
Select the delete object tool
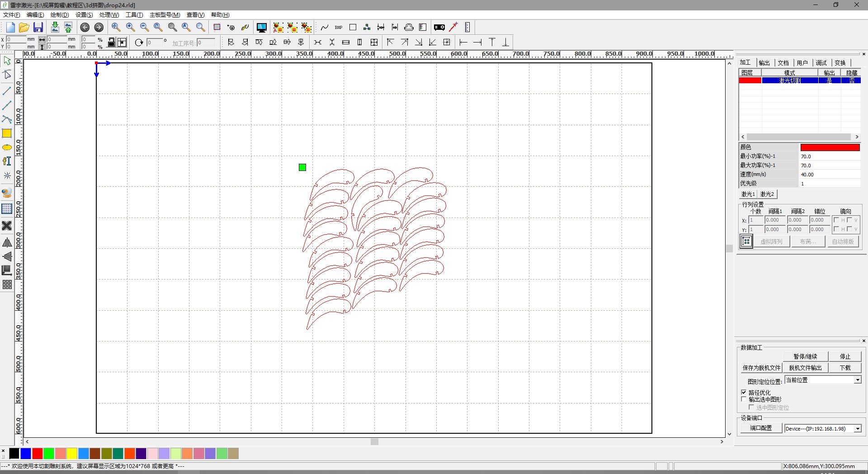tap(7, 226)
